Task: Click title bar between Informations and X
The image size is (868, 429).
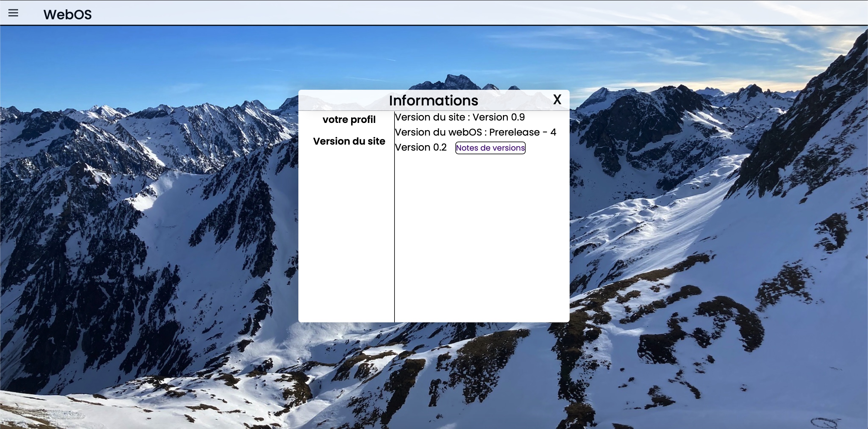Action: [516, 100]
